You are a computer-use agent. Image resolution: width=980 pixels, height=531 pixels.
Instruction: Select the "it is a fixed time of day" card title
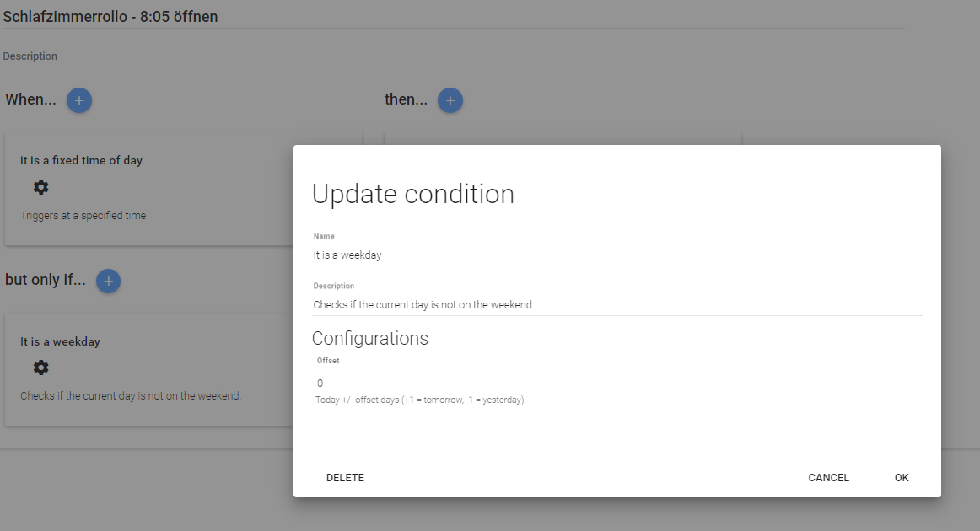click(81, 160)
